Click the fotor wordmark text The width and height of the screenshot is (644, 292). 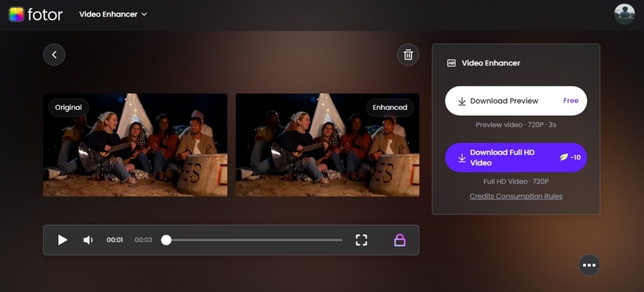click(44, 14)
